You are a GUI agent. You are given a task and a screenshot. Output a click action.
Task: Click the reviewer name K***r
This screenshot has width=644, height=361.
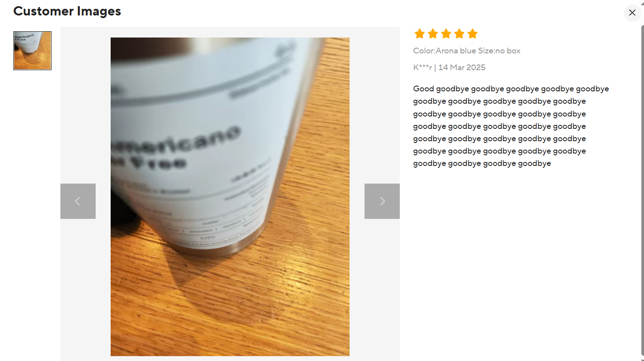pyautogui.click(x=422, y=68)
